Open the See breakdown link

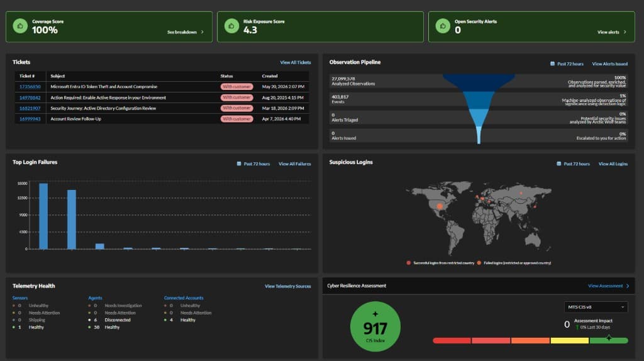[x=182, y=32]
